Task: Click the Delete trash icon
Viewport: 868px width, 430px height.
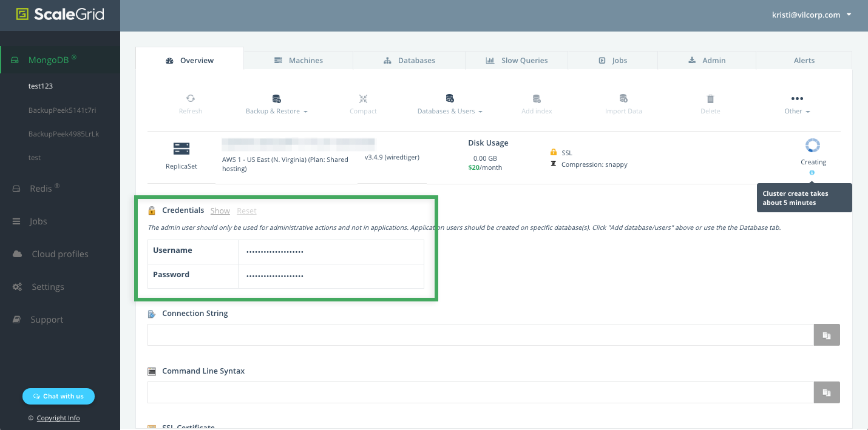Action: (710, 98)
